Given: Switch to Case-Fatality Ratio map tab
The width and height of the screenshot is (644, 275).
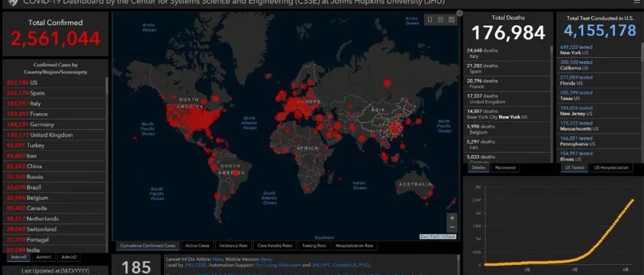Looking at the screenshot, I should coord(275,246).
